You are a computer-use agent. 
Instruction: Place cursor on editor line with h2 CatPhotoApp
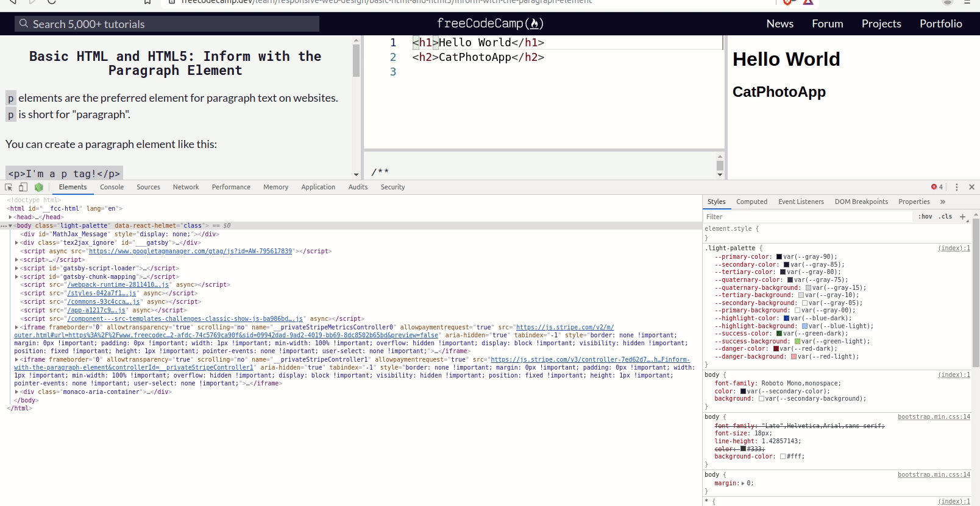(x=478, y=57)
